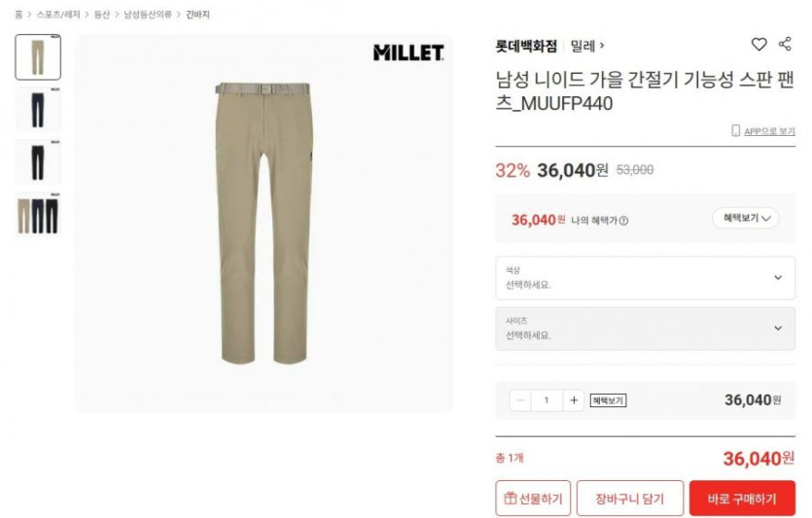
Task: Add product to wishlist with heart icon
Action: coord(759,45)
